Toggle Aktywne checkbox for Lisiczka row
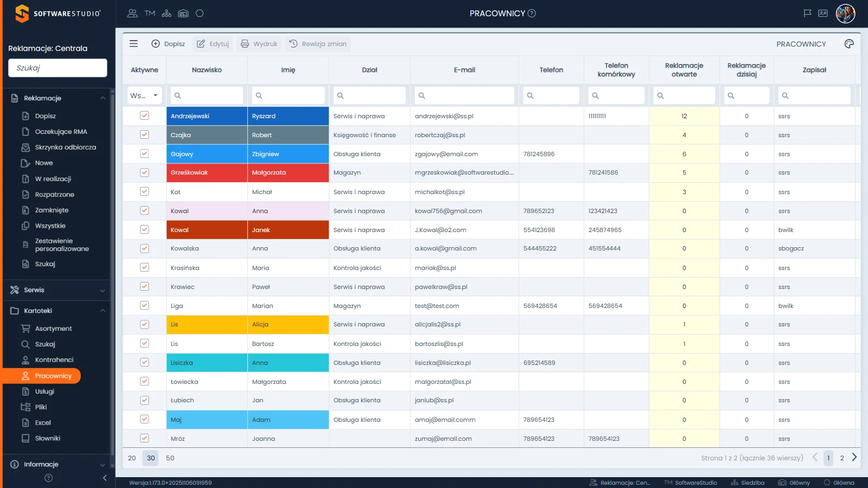This screenshot has height=488, width=868. (x=144, y=362)
